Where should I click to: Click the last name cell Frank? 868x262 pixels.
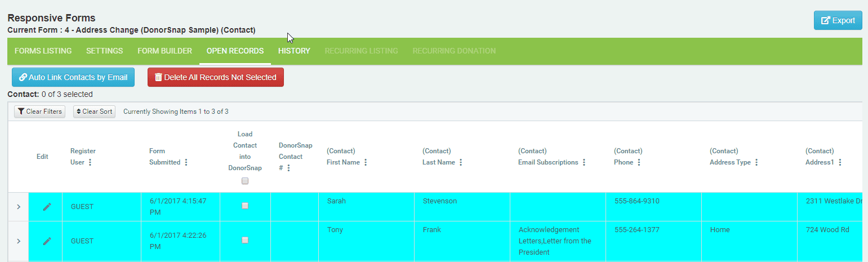point(462,241)
